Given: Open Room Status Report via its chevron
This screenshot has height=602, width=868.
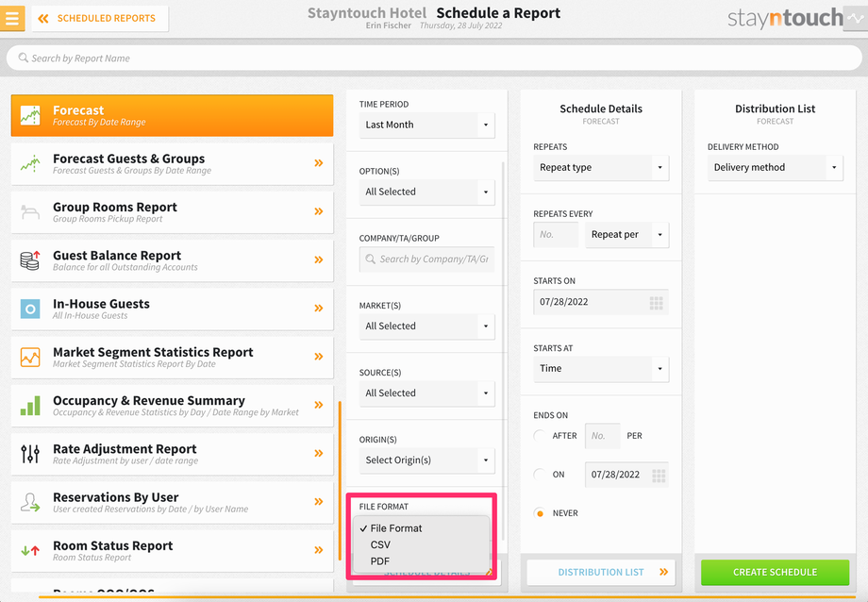Looking at the screenshot, I should pyautogui.click(x=319, y=550).
